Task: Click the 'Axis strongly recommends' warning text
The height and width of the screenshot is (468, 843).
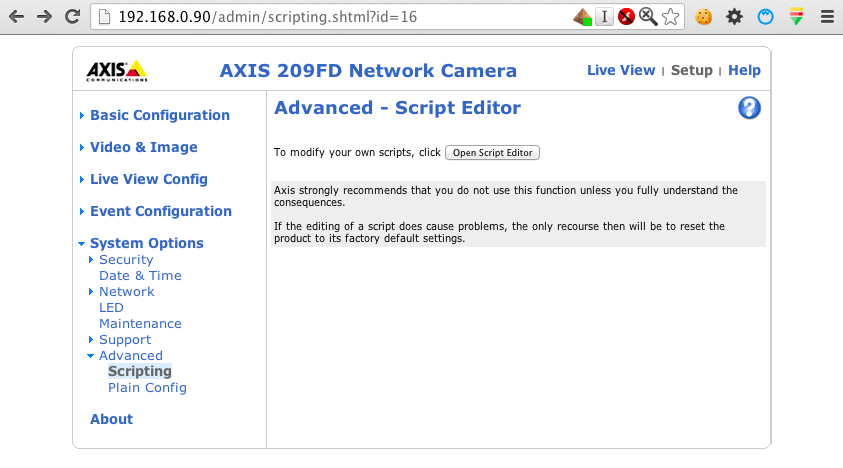Action: tap(506, 196)
